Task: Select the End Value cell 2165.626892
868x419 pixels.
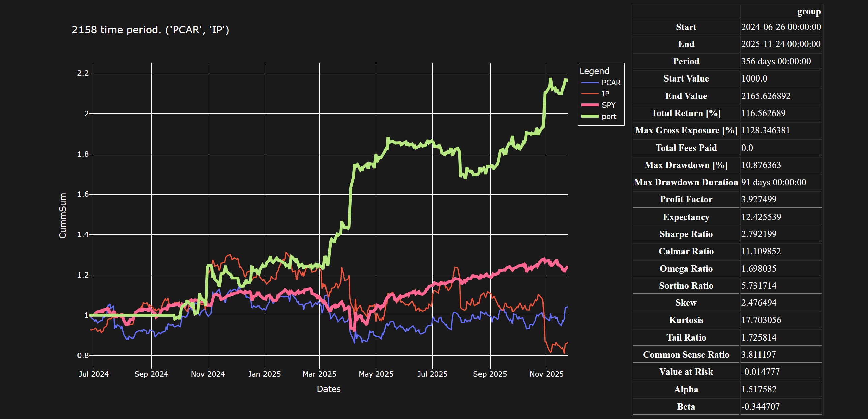Action: point(766,96)
